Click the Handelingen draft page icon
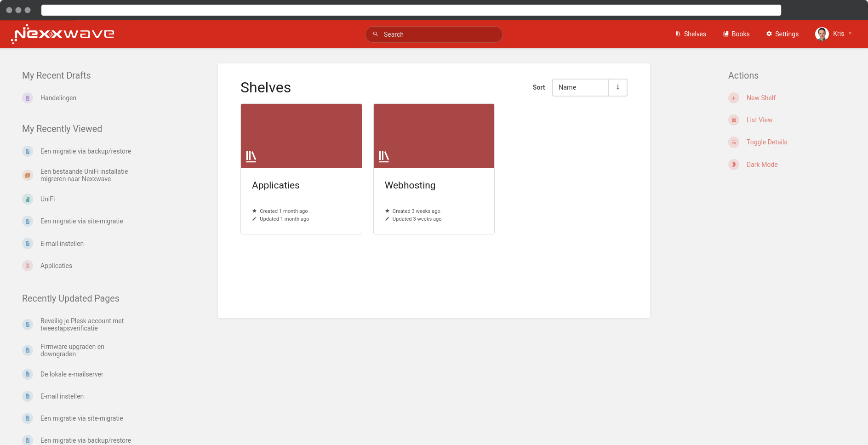The height and width of the screenshot is (445, 868). coord(28,98)
